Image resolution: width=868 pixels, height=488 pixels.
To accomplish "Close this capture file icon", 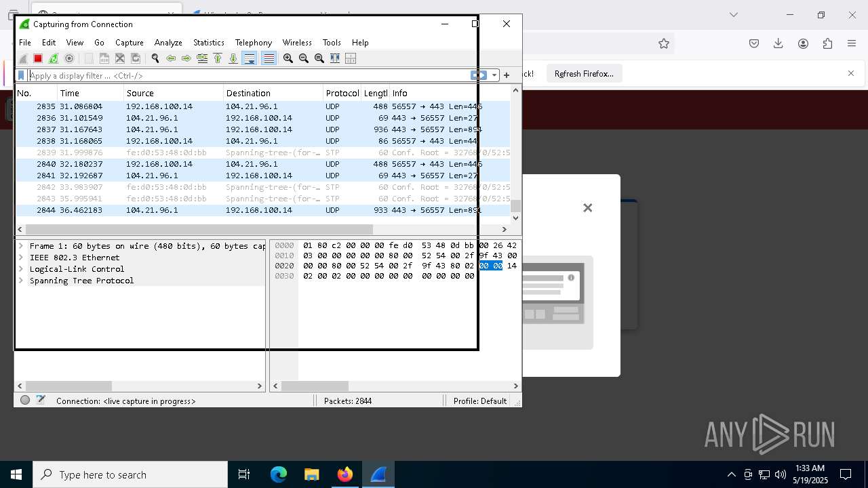I will tap(120, 58).
